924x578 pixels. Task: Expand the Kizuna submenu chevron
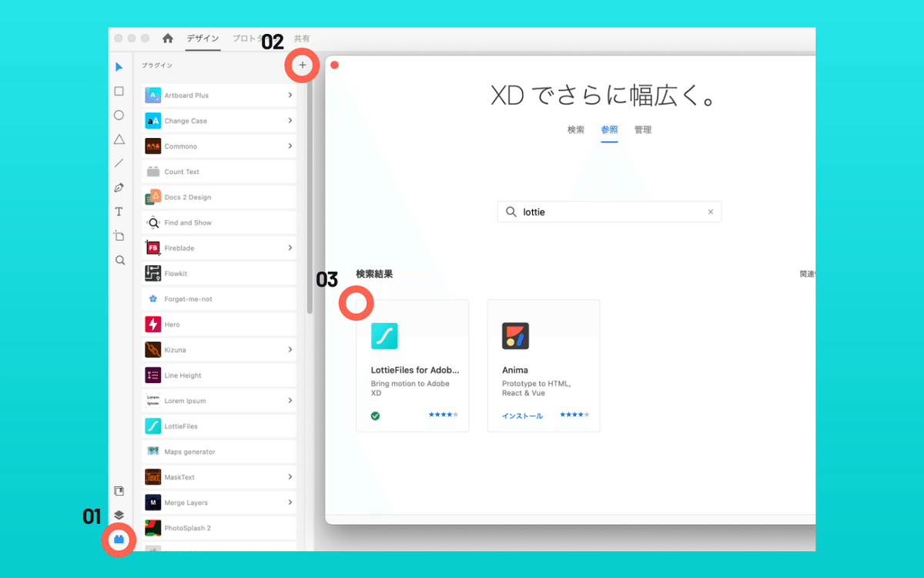(290, 350)
